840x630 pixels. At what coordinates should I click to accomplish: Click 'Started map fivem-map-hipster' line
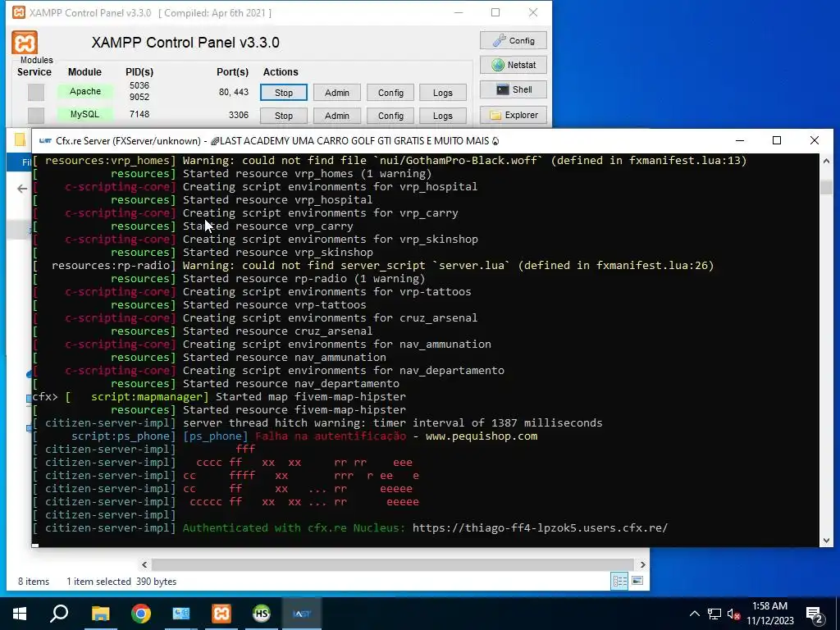[x=311, y=397]
